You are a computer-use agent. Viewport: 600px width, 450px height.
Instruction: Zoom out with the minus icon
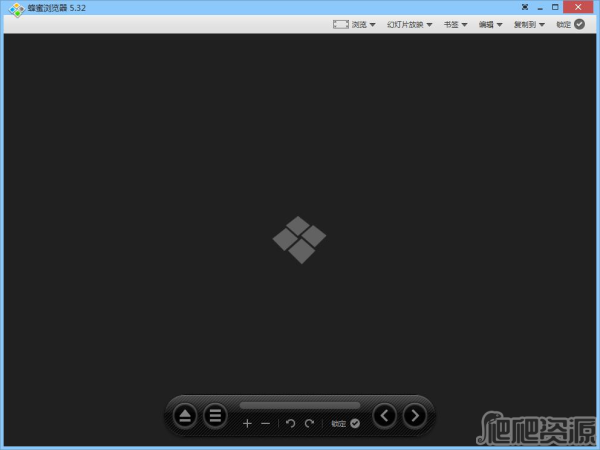pyautogui.click(x=265, y=424)
